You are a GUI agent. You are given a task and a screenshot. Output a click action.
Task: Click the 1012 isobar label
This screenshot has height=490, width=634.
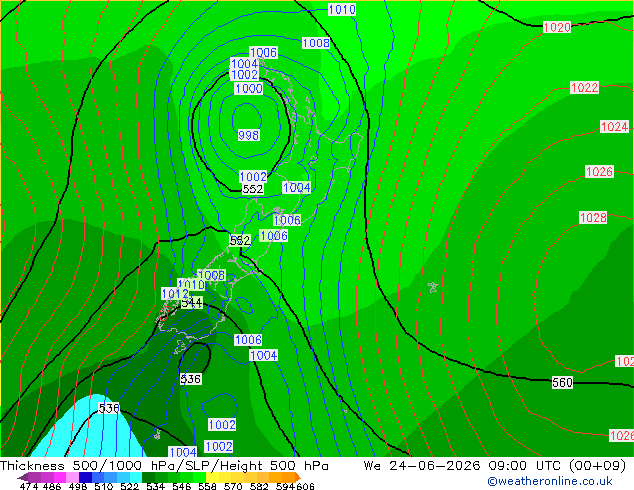175,294
